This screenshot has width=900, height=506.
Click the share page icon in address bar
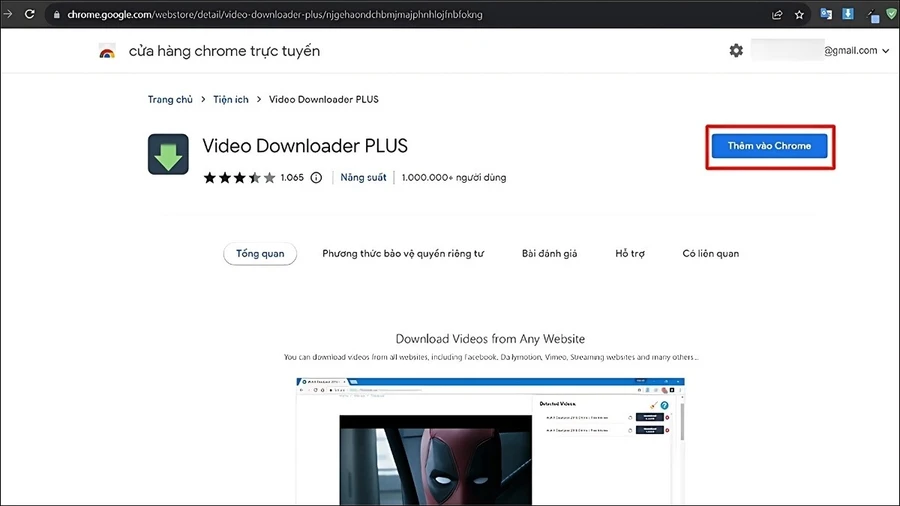(777, 15)
